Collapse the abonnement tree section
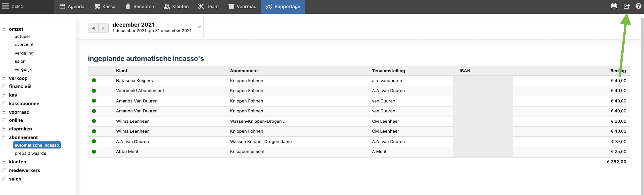Viewport: 644px width, 195px height. coord(4,137)
